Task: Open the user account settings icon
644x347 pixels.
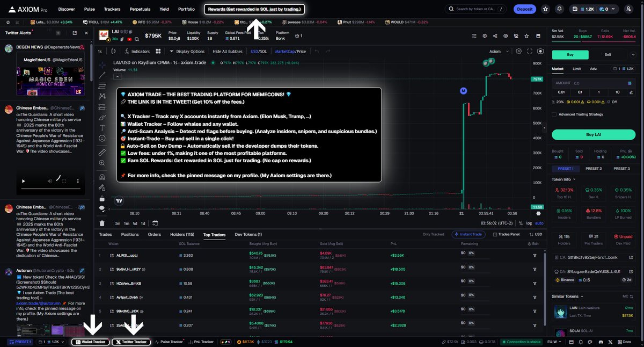Action: click(628, 9)
